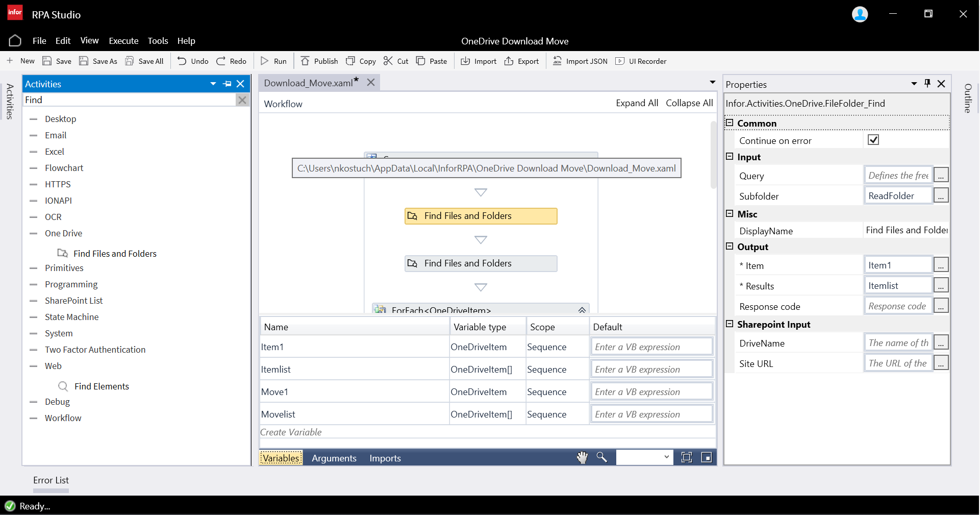Screen dimensions: 980x515
Task: Click the Publish icon in toolbar
Action: [305, 61]
